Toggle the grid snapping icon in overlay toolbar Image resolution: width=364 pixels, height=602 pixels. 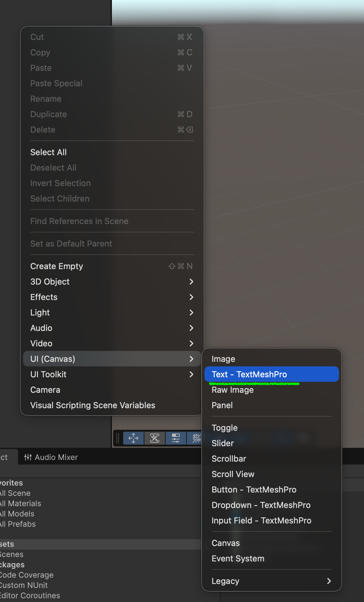click(196, 438)
